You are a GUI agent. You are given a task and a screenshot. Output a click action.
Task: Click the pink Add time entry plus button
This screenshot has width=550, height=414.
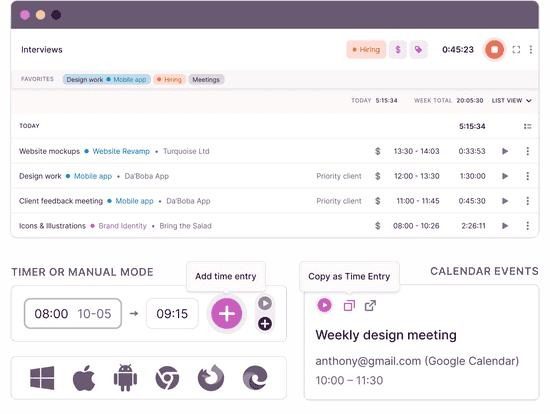pyautogui.click(x=227, y=314)
